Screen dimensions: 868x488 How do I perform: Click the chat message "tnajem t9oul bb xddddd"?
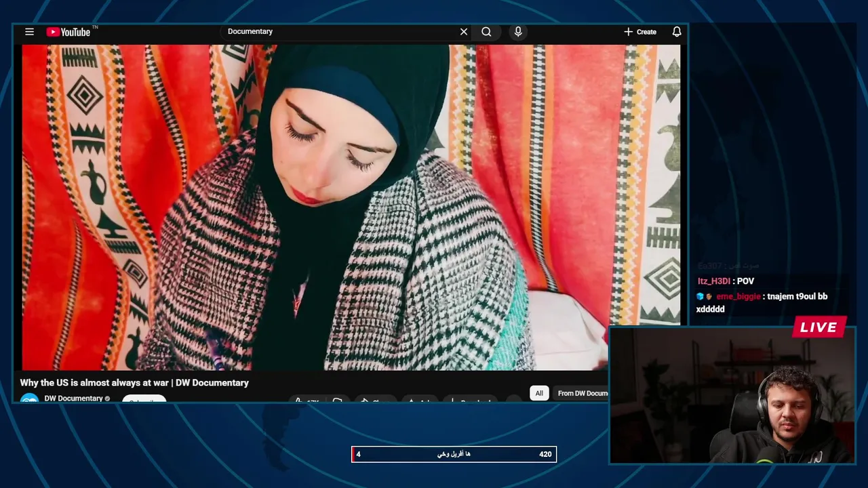762,302
